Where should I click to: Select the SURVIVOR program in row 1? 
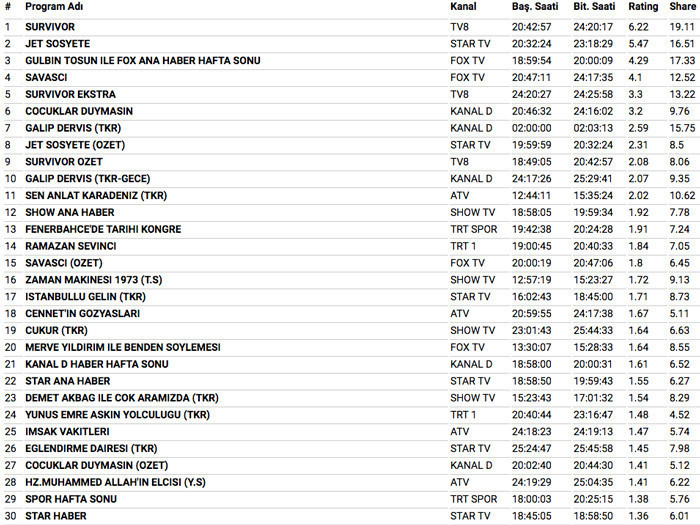click(x=49, y=27)
